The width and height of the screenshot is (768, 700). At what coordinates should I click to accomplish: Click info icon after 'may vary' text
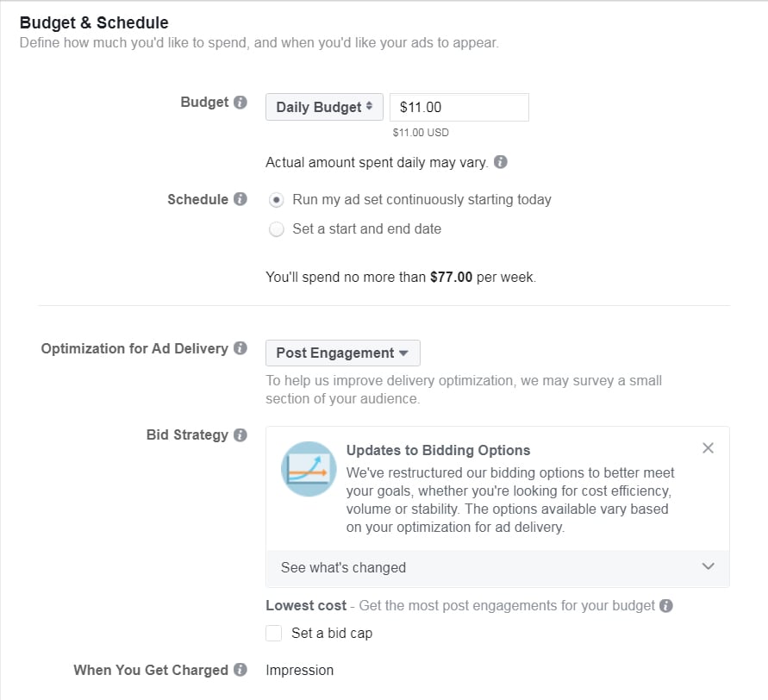tap(501, 162)
